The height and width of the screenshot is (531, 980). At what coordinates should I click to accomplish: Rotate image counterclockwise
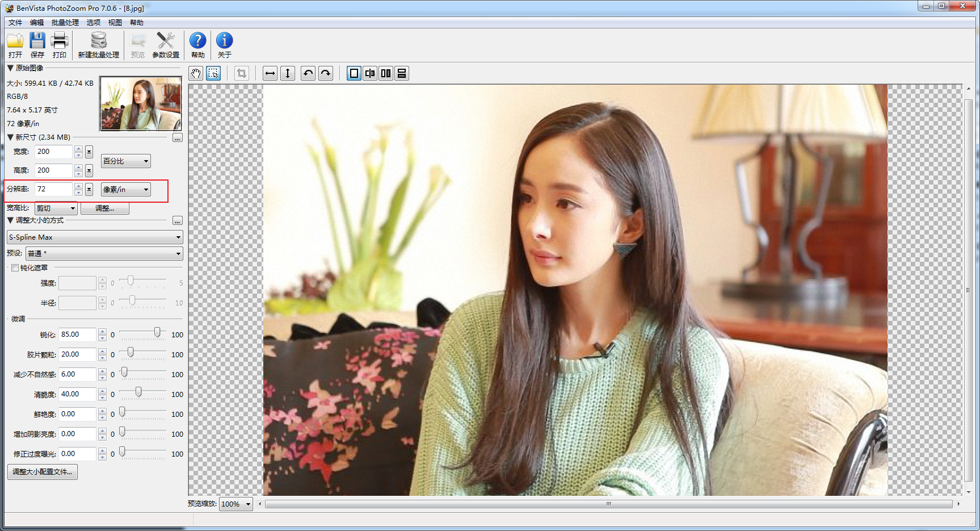[308, 73]
